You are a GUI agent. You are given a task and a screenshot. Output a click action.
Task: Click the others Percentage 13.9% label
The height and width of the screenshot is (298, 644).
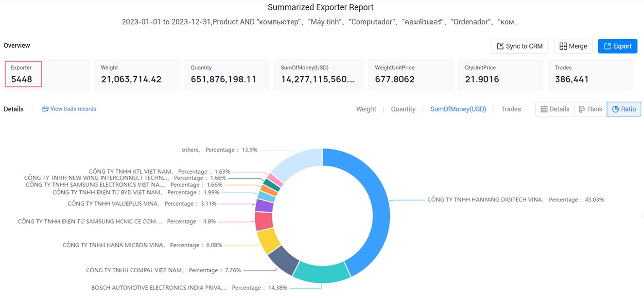pyautogui.click(x=219, y=149)
